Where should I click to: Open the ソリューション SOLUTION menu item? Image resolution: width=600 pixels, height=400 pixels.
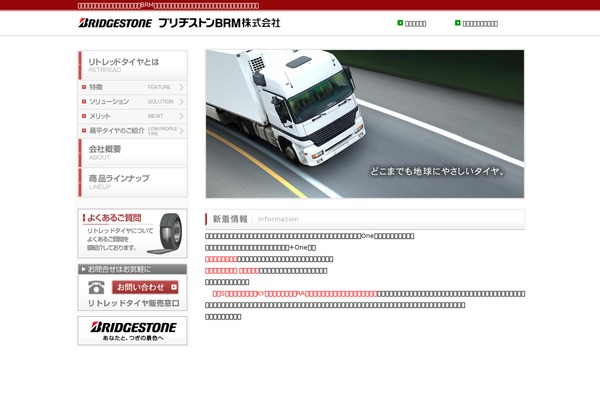coord(132,102)
